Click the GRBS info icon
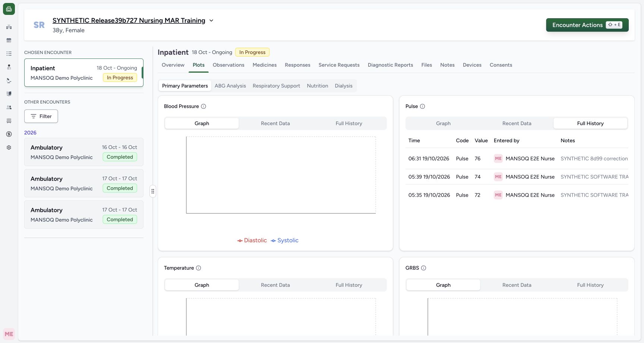This screenshot has height=343, width=644. tap(423, 268)
